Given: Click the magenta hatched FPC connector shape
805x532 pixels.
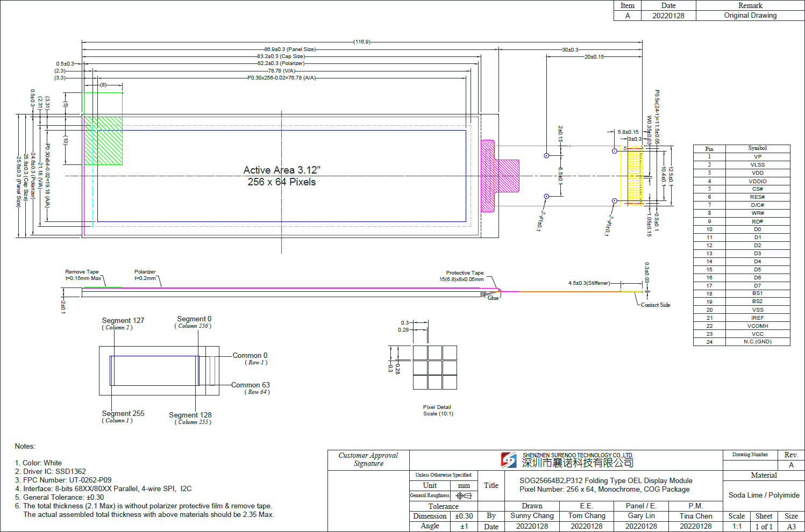Looking at the screenshot, I should (500, 176).
